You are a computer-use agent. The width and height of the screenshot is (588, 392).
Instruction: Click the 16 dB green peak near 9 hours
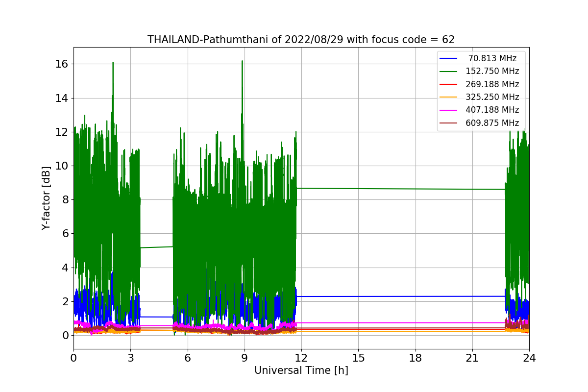[242, 62]
